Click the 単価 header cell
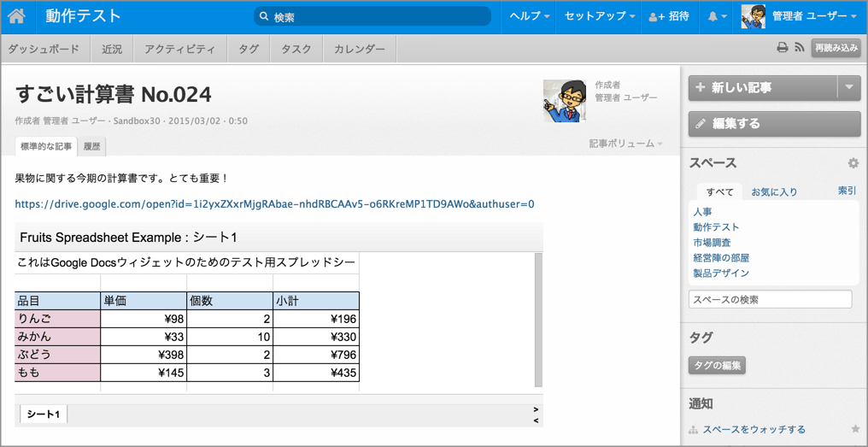The image size is (868, 447). coord(144,301)
